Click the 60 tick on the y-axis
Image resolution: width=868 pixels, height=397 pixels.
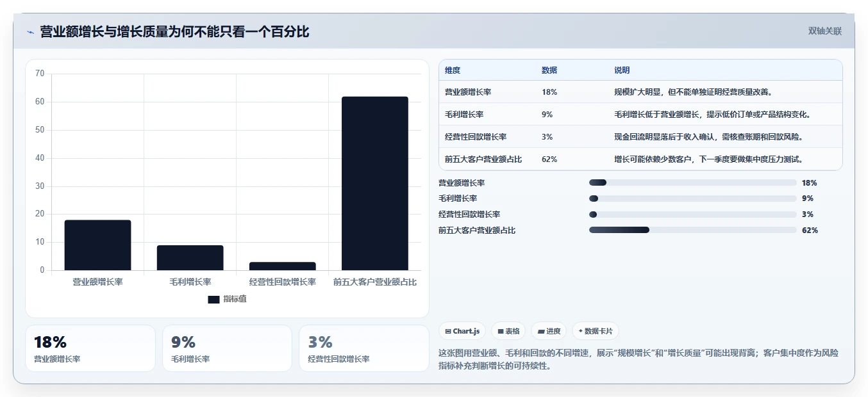pos(40,102)
